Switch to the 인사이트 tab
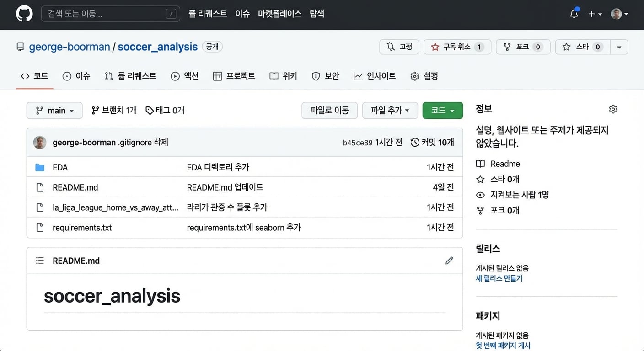The height and width of the screenshot is (351, 644). pyautogui.click(x=375, y=76)
